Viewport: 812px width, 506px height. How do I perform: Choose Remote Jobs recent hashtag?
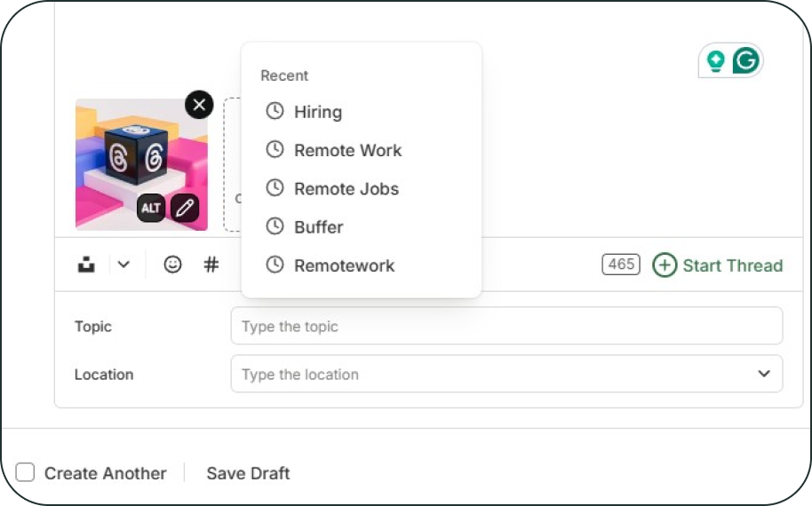pyautogui.click(x=346, y=188)
